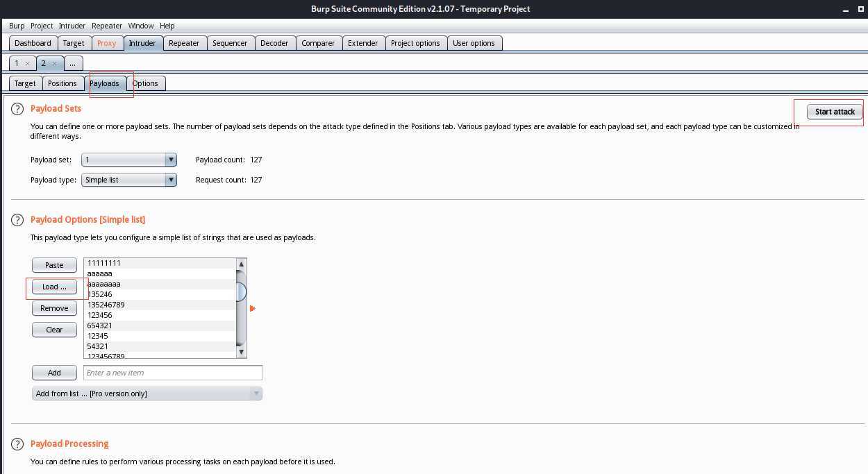Click the payload list scroll-down arrow
The width and height of the screenshot is (868, 474).
click(242, 353)
